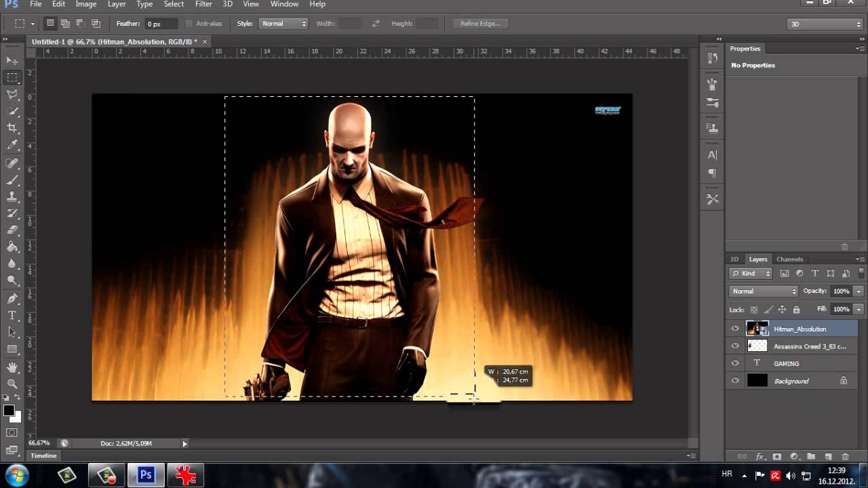Select the Rectangular Marquee tool in toolbox
The image size is (868, 488).
click(12, 77)
